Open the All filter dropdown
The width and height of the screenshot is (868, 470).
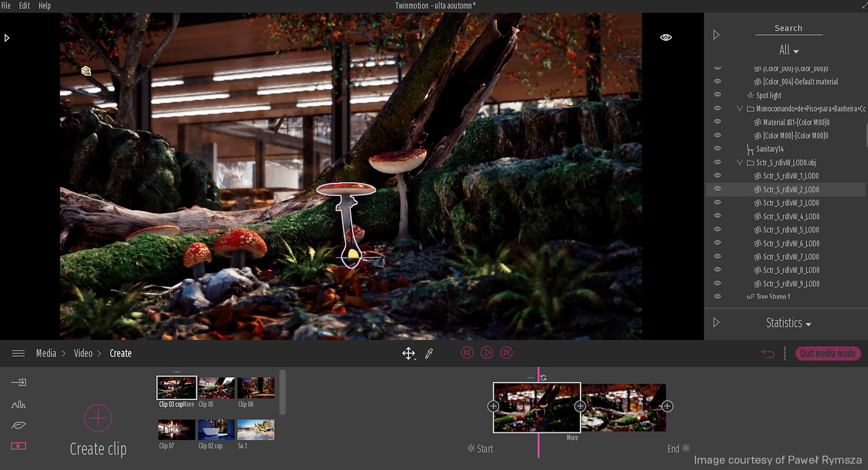789,50
